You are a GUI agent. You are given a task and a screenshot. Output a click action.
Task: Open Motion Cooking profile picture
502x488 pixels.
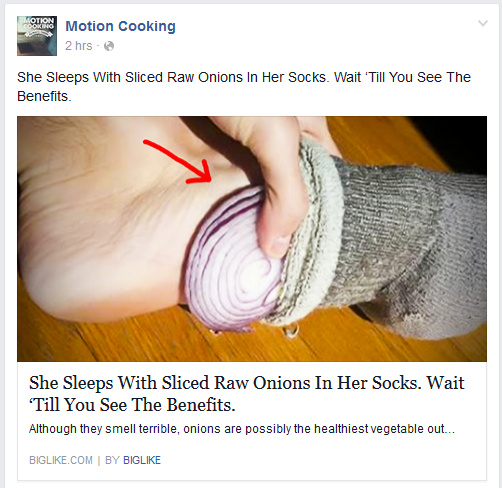[37, 36]
